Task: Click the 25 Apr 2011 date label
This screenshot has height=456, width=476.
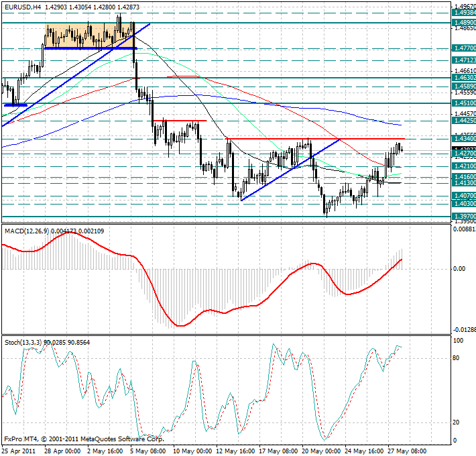Action: pyautogui.click(x=19, y=451)
